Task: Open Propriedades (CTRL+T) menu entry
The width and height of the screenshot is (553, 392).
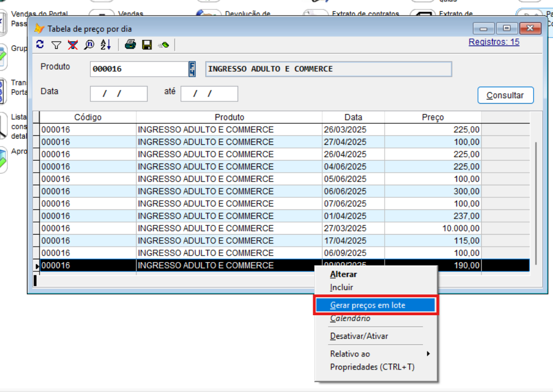Action: (x=372, y=367)
